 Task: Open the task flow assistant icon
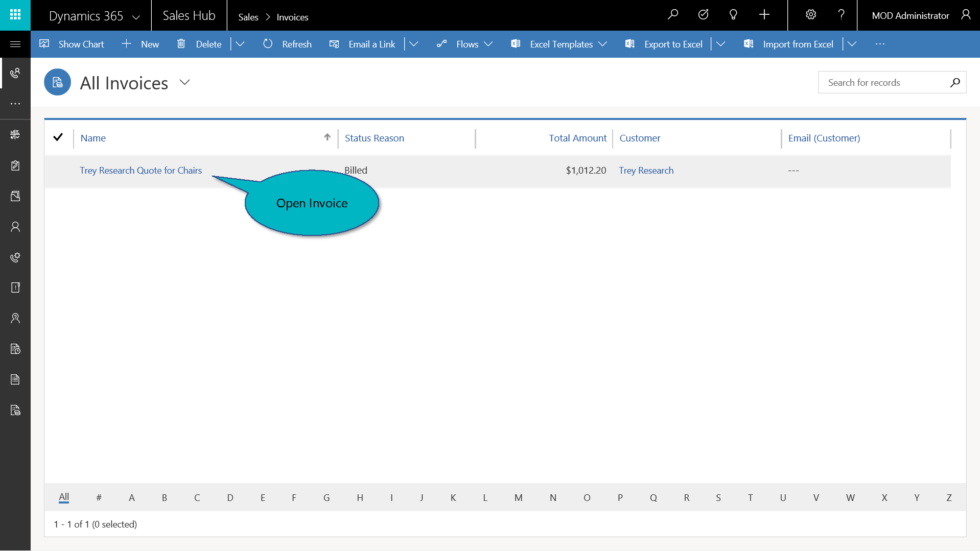tap(703, 15)
